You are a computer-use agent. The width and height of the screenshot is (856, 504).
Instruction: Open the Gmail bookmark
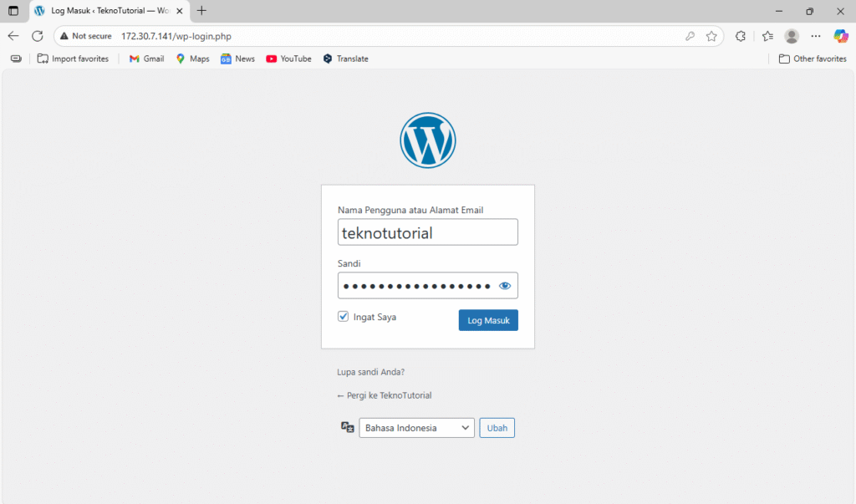tap(146, 59)
